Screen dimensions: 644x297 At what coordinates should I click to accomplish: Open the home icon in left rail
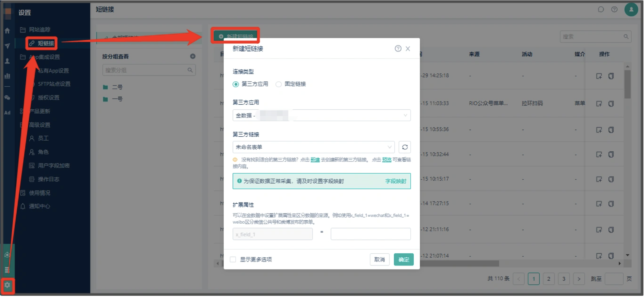pyautogui.click(x=7, y=31)
